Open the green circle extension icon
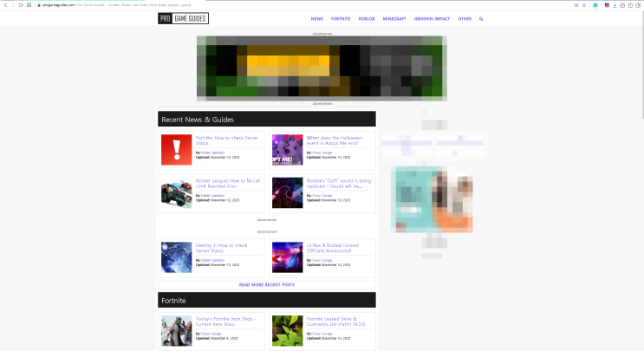Image resolution: width=644 pixels, height=351 pixels. coord(595,5)
